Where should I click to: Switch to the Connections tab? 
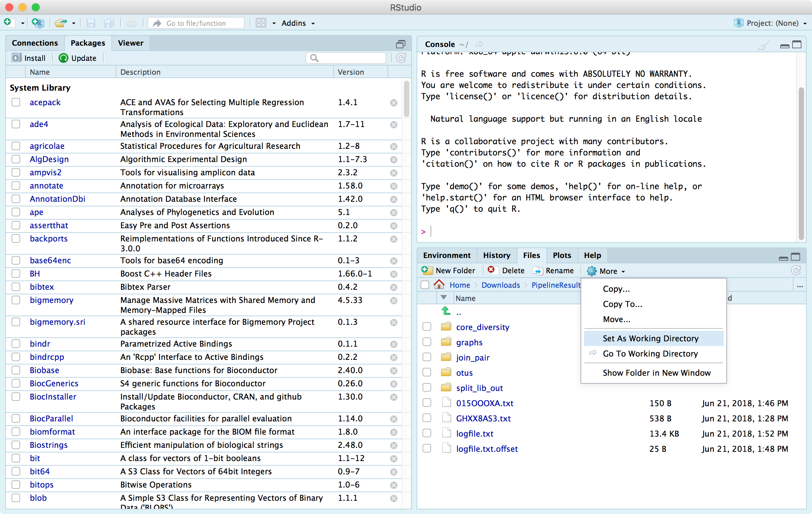(35, 43)
